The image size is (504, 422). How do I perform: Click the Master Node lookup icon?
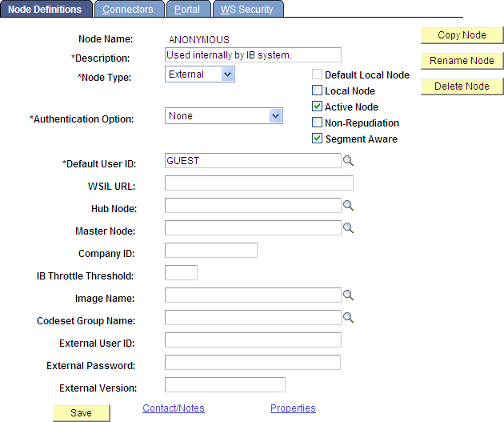348,228
